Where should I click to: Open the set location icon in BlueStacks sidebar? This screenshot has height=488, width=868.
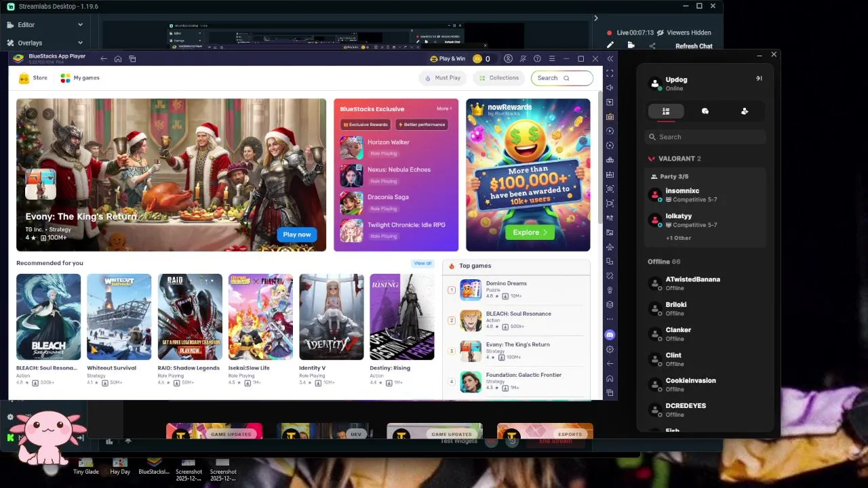click(610, 290)
